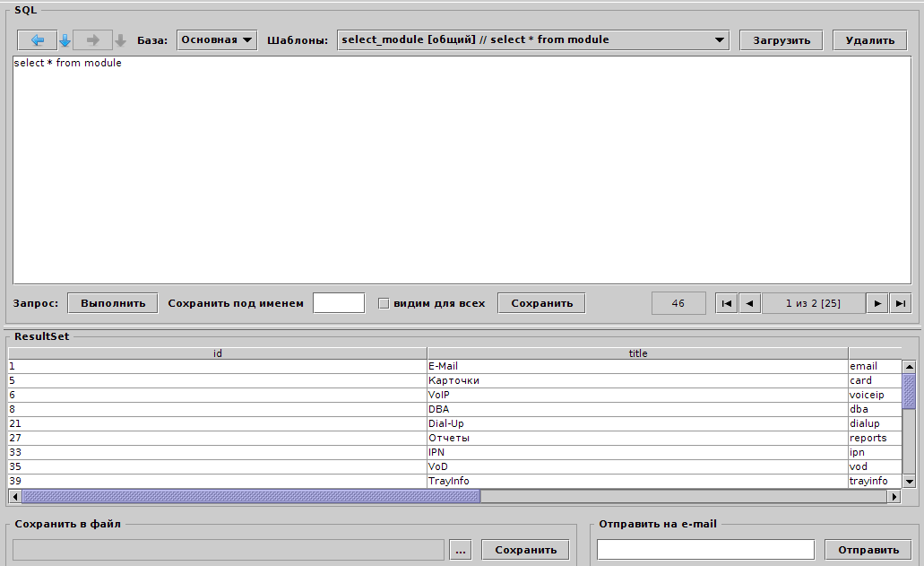The height and width of the screenshot is (566, 924).
Task: Click the gray right arrow forward button
Action: click(92, 40)
